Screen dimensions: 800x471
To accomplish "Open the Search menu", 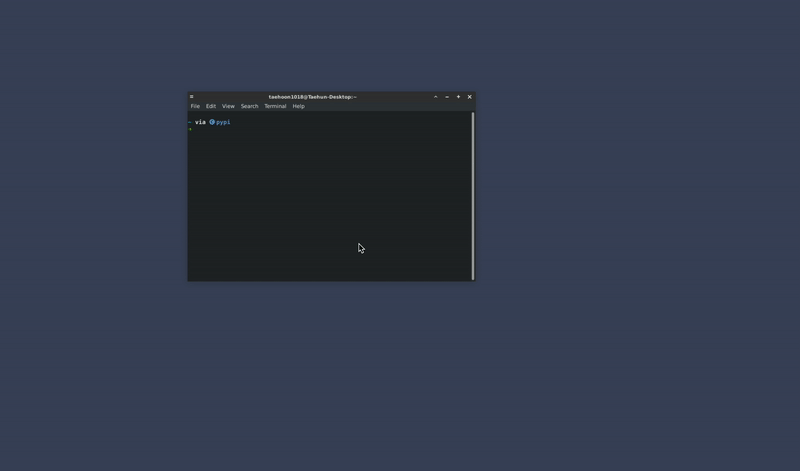I will pyautogui.click(x=249, y=106).
